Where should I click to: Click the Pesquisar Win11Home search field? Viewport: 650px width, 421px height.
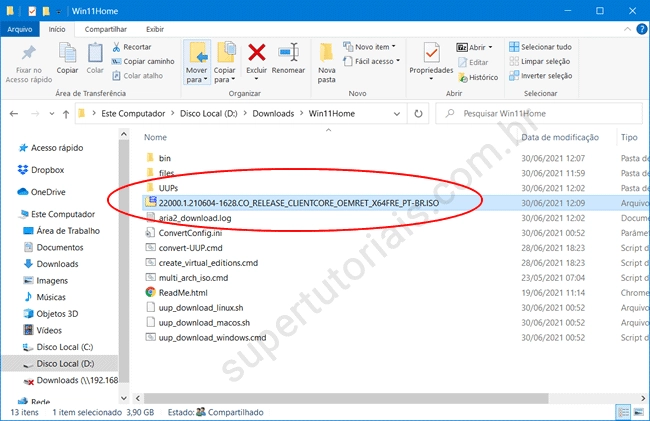(x=539, y=114)
